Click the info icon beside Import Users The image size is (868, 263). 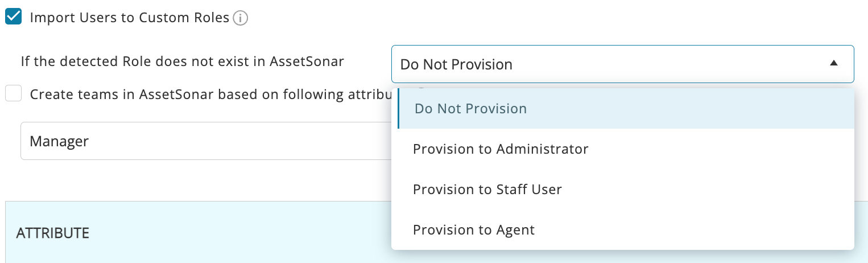tap(241, 18)
